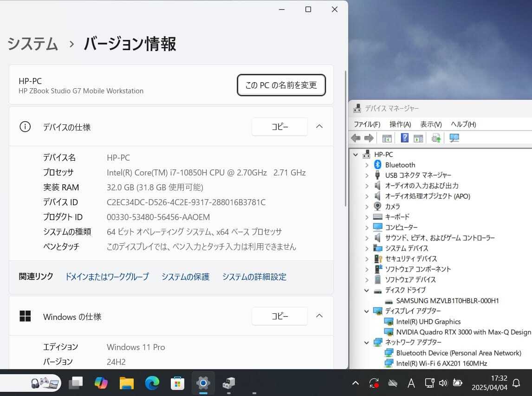
Task: Select コンピューター tree item
Action: pos(402,227)
